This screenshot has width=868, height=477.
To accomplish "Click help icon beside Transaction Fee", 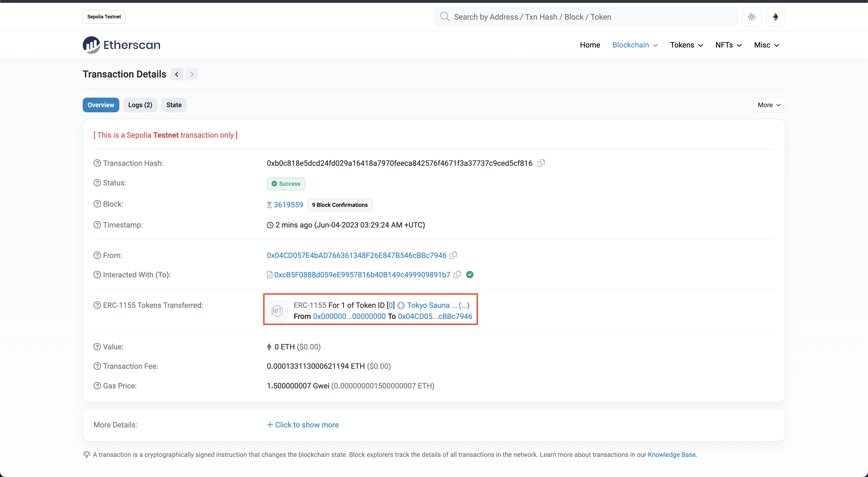I will [97, 366].
